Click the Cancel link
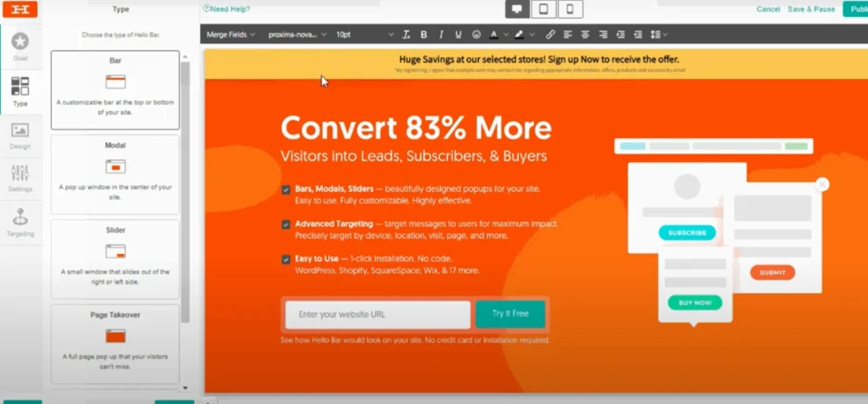The height and width of the screenshot is (404, 868). 768,8
